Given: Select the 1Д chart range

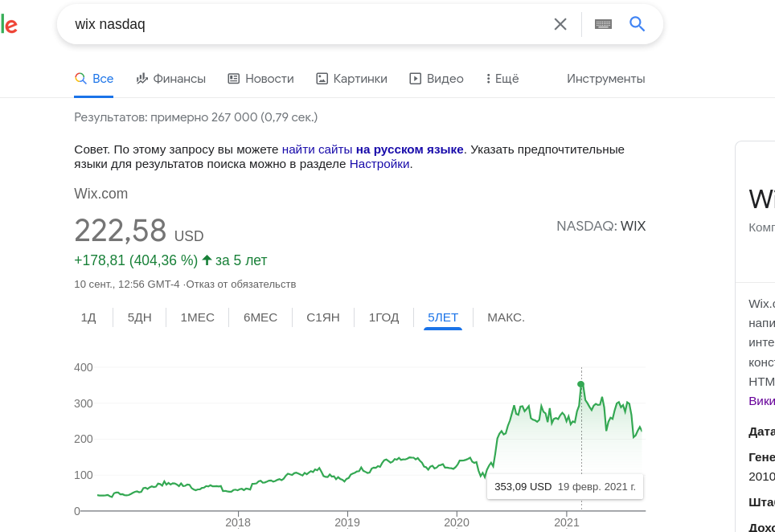Looking at the screenshot, I should coord(88,317).
